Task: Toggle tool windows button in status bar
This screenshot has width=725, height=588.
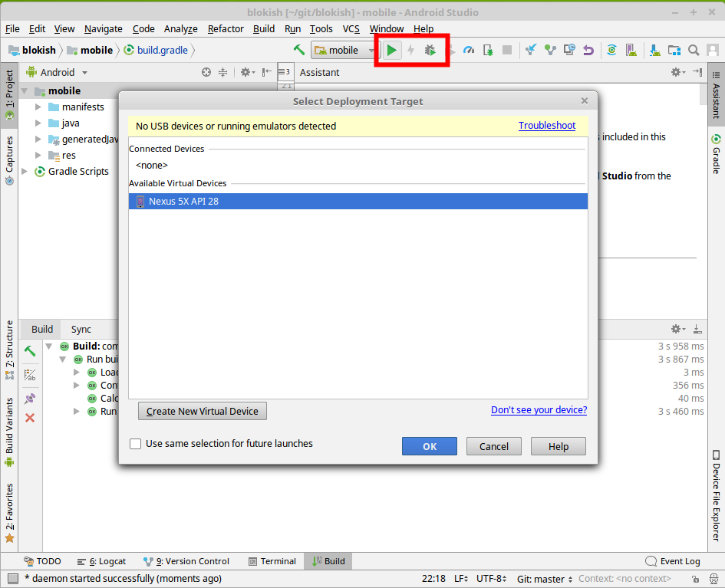Action: point(12,579)
